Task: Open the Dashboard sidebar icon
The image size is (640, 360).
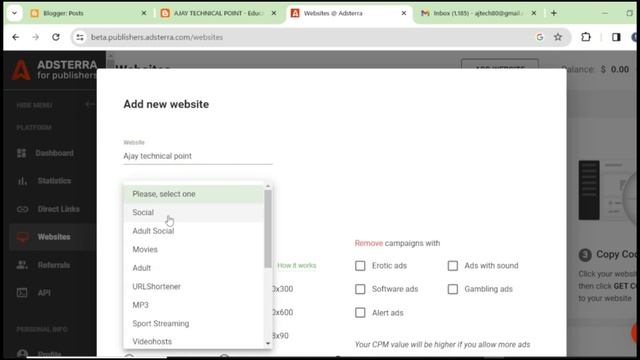Action: 22,153
